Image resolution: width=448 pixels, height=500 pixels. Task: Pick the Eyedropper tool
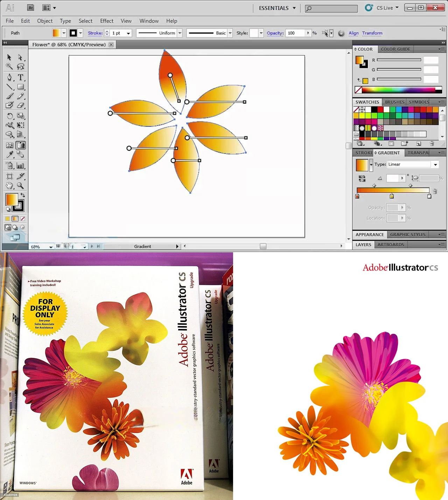tap(9, 154)
